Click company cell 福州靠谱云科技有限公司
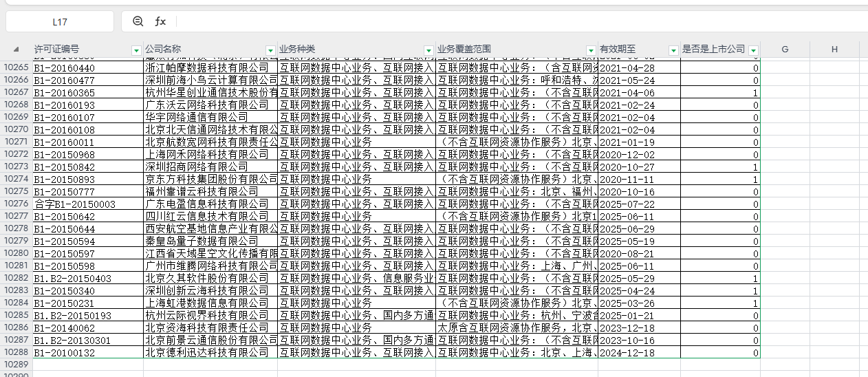Screen dimensions: 868x377 [210, 192]
